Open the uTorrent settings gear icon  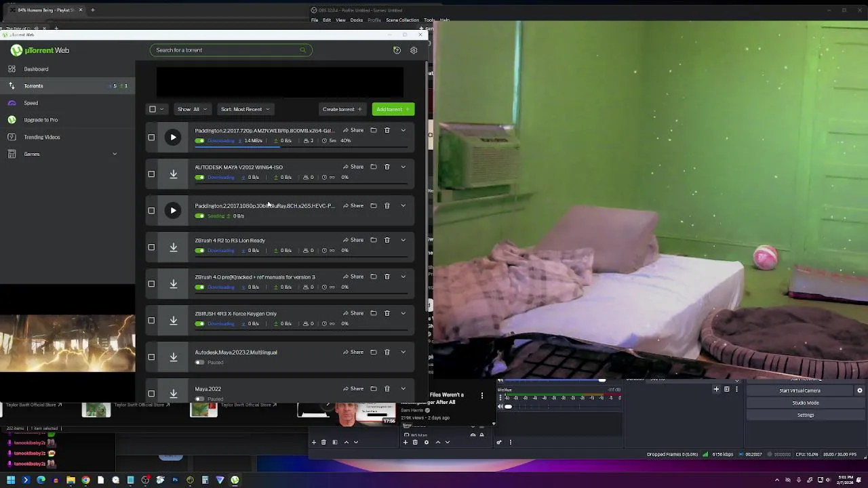pos(414,50)
